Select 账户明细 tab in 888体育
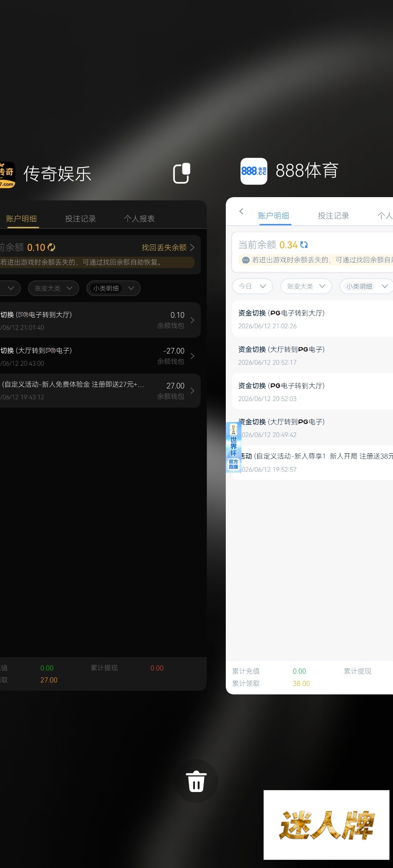Image resolution: width=393 pixels, height=868 pixels. click(274, 216)
